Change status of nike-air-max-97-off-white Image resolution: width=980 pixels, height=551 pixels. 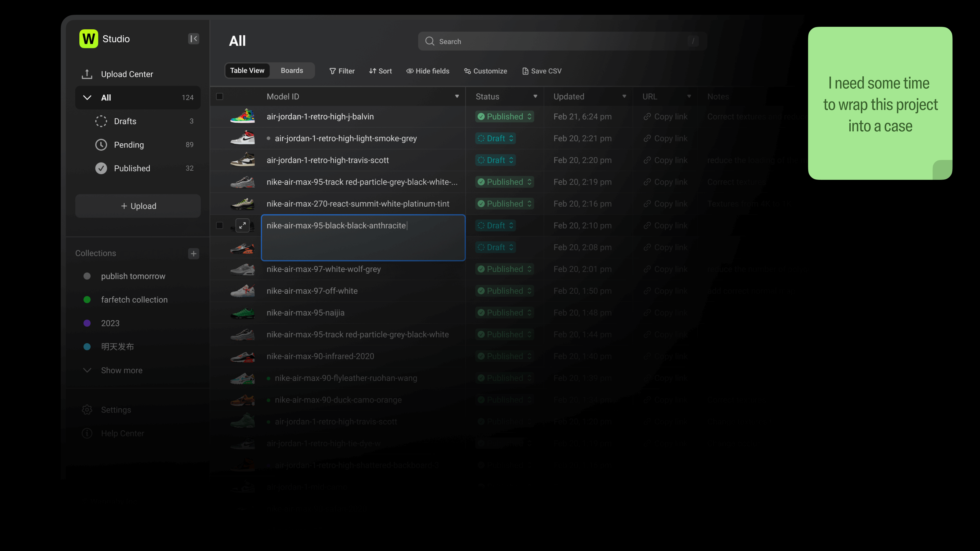(x=505, y=291)
